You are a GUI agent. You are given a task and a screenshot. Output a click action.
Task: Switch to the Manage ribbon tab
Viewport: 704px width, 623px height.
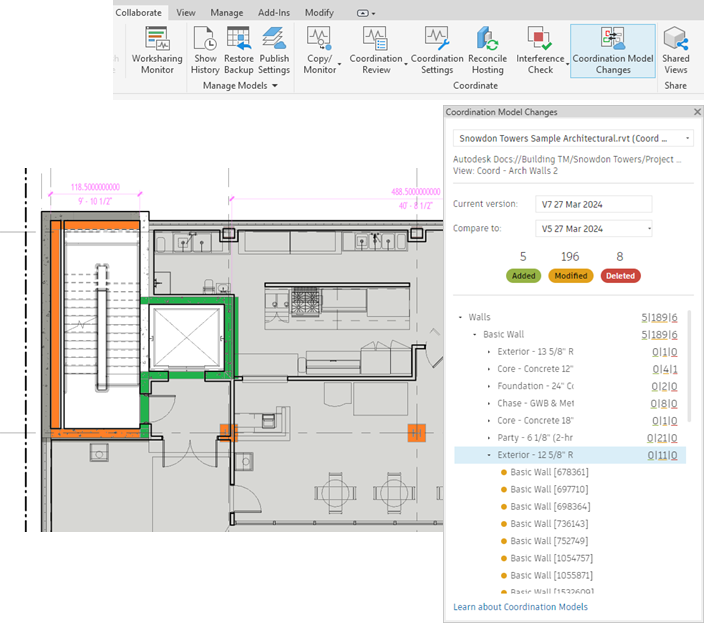pyautogui.click(x=226, y=13)
